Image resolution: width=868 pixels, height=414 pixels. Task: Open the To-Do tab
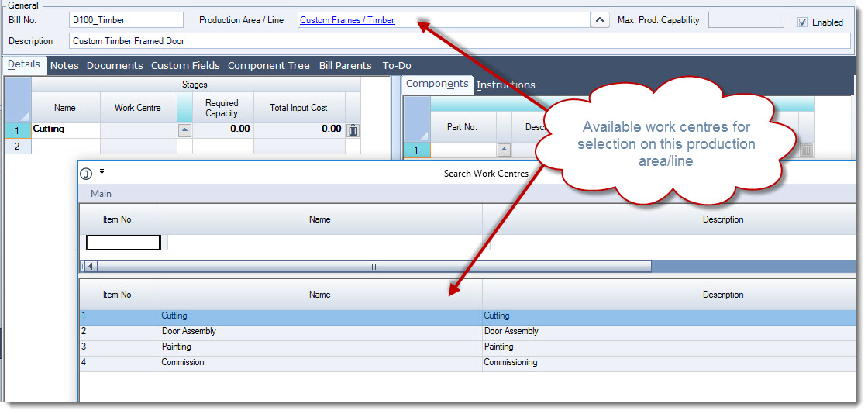tap(397, 65)
